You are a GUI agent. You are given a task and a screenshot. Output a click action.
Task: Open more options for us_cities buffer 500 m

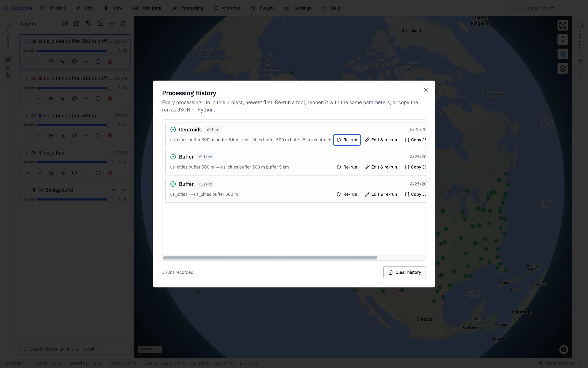coord(86,136)
